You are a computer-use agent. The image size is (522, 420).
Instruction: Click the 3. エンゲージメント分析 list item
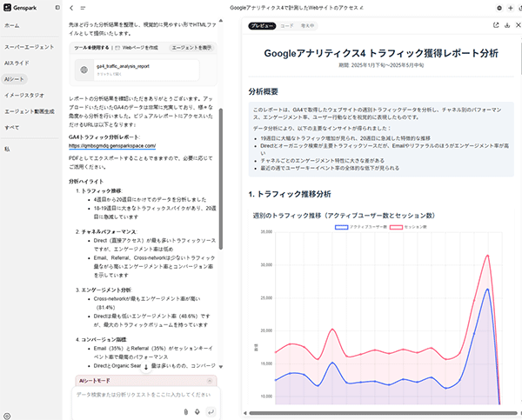[x=104, y=290]
